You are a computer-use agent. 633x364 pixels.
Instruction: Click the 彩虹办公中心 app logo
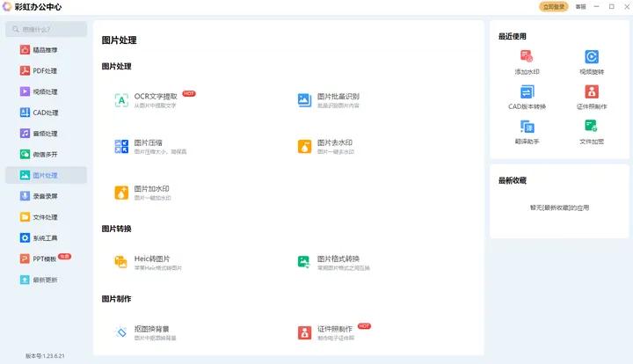pyautogui.click(x=7, y=6)
